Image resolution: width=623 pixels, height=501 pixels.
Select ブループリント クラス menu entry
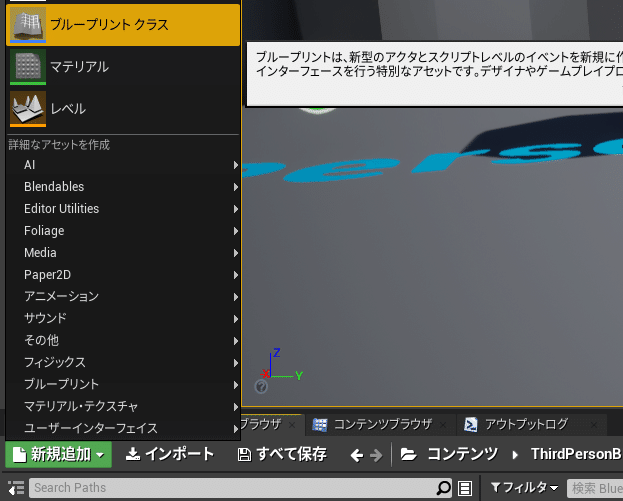[x=123, y=25]
